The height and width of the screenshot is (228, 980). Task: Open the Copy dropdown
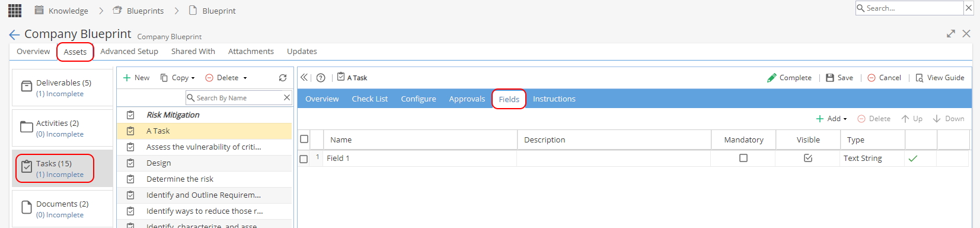(x=178, y=78)
